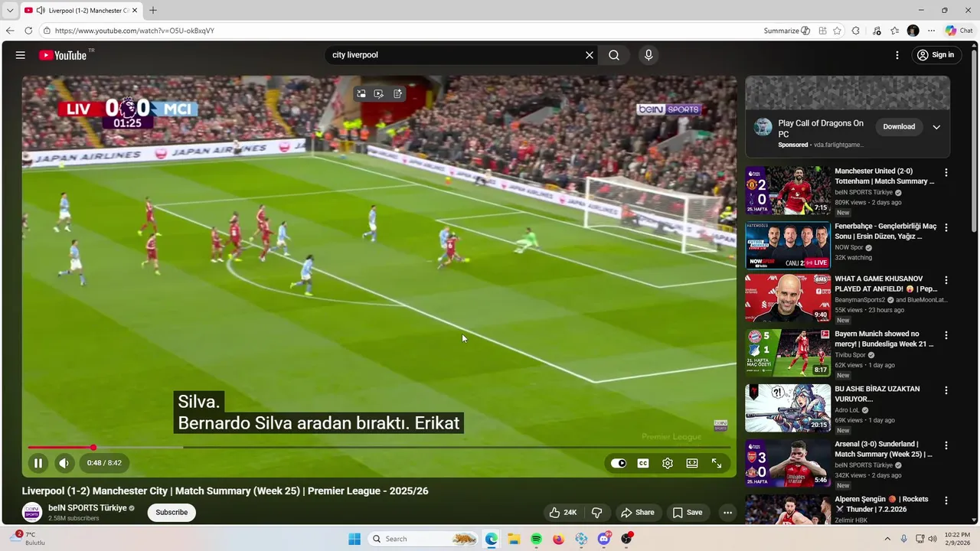
Task: Start voice search with the microphone
Action: tap(648, 55)
